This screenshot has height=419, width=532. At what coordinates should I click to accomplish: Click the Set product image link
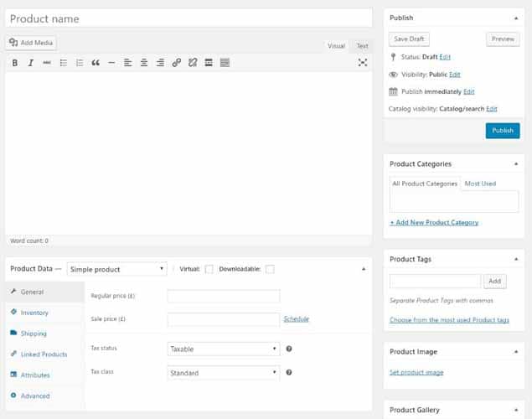click(416, 373)
